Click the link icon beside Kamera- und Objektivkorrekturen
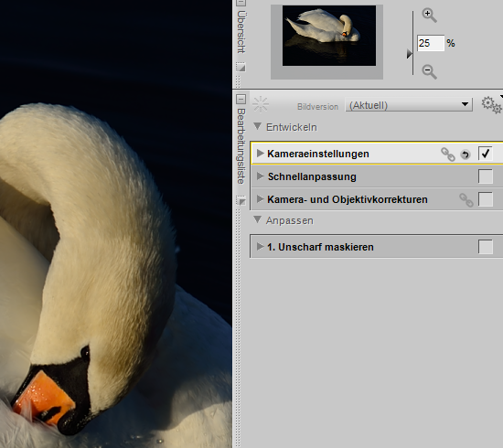 pyautogui.click(x=466, y=200)
